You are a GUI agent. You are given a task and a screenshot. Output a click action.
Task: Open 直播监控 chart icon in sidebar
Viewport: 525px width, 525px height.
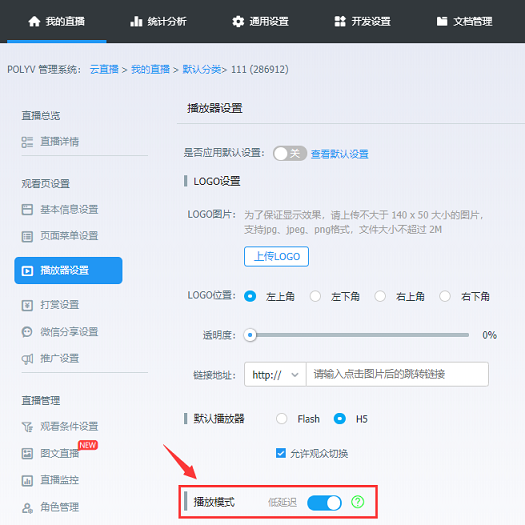tap(27, 480)
